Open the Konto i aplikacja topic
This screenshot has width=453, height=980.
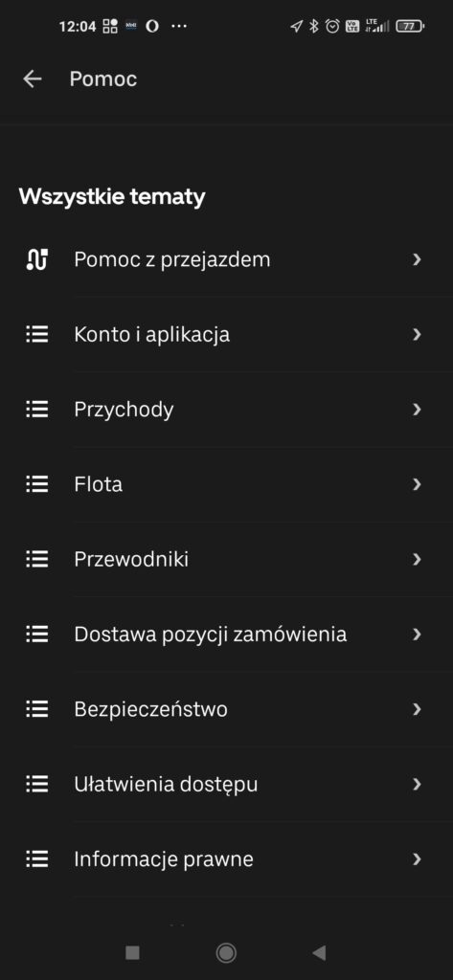point(226,334)
